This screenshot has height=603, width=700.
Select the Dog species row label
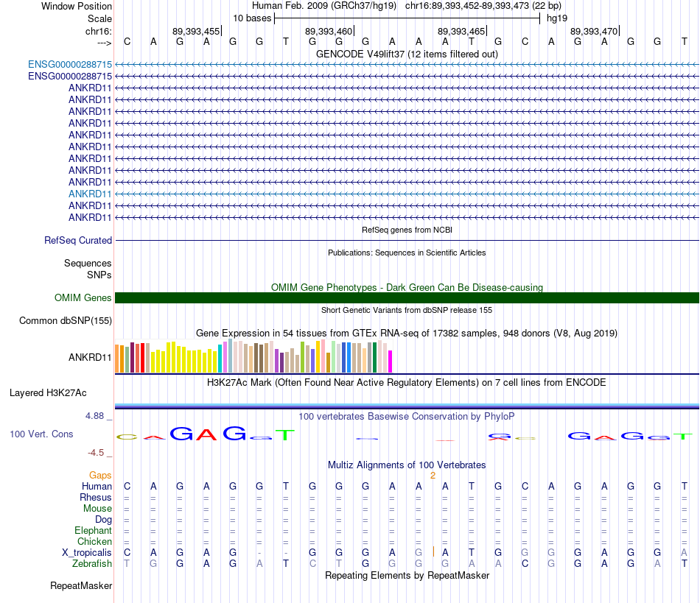[103, 520]
